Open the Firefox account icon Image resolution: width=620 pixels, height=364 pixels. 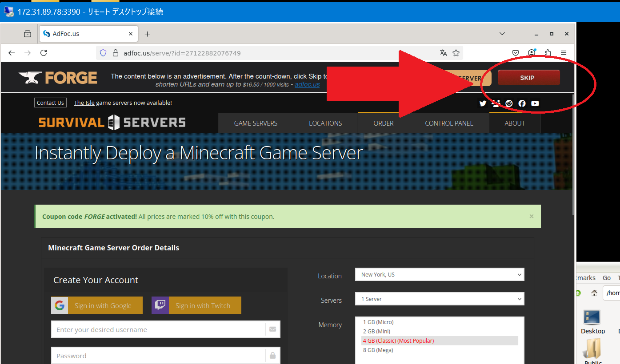click(x=532, y=53)
